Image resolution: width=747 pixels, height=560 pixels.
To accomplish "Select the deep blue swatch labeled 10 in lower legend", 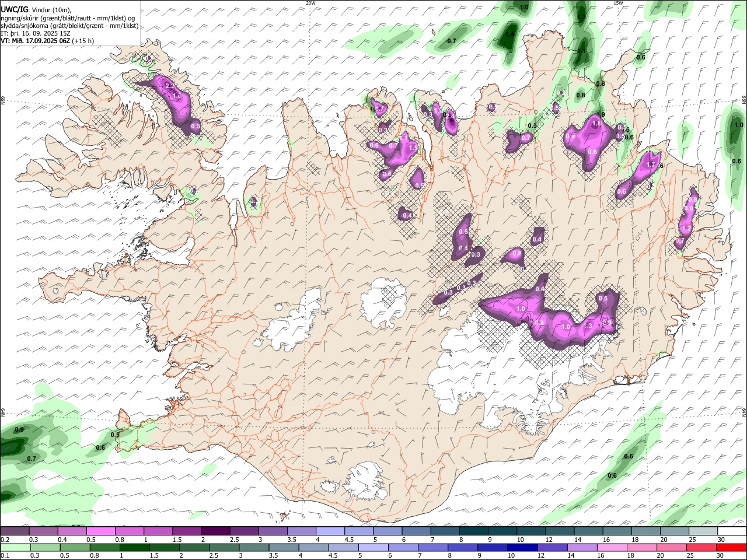I will click(x=522, y=547).
